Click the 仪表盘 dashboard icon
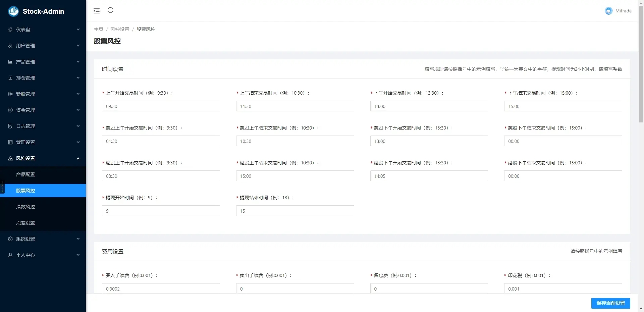This screenshot has height=312, width=644. tap(10, 30)
